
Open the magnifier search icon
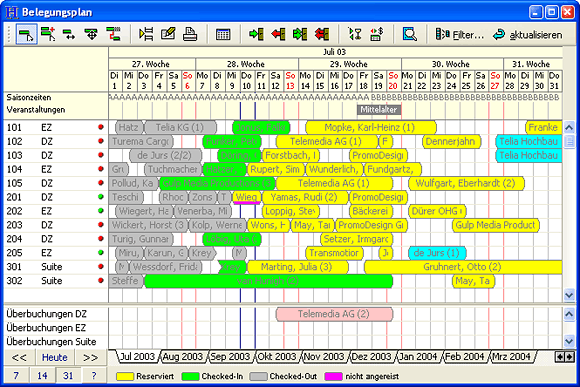409,34
